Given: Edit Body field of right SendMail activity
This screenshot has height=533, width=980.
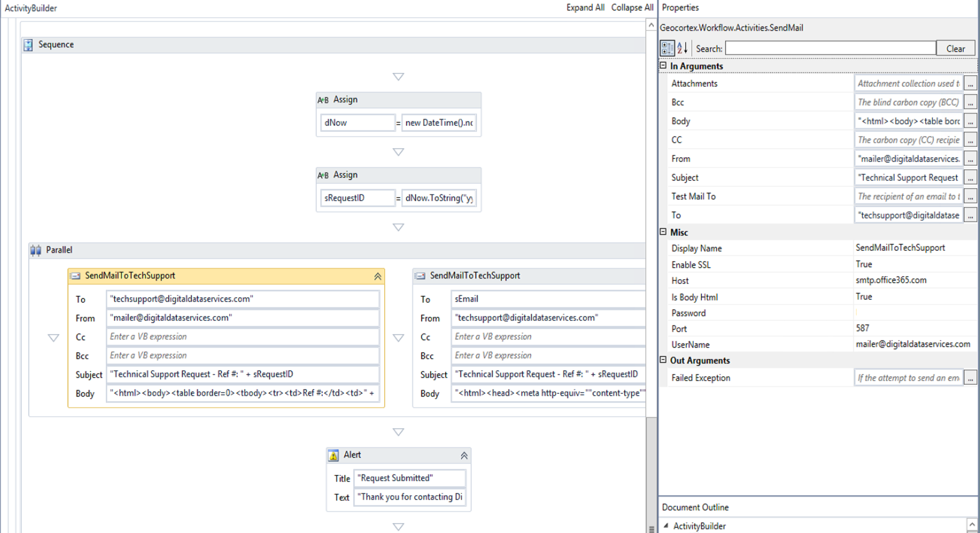Looking at the screenshot, I should [548, 393].
